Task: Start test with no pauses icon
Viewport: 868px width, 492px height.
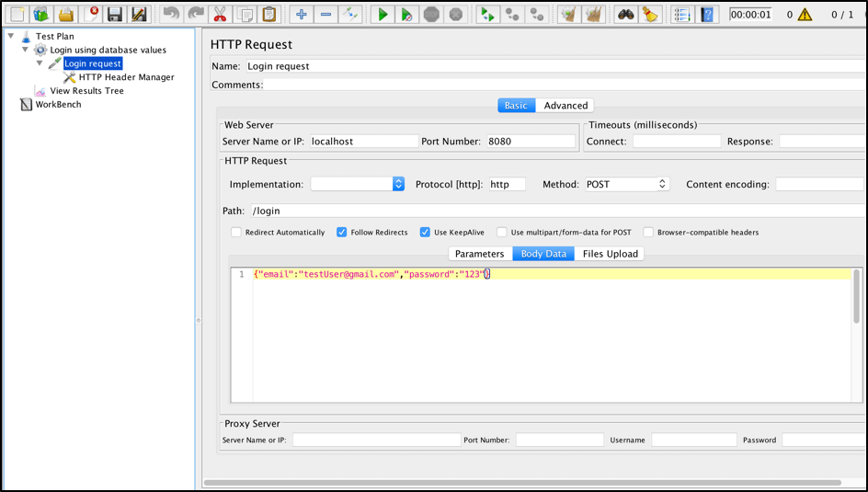Action: coord(406,14)
